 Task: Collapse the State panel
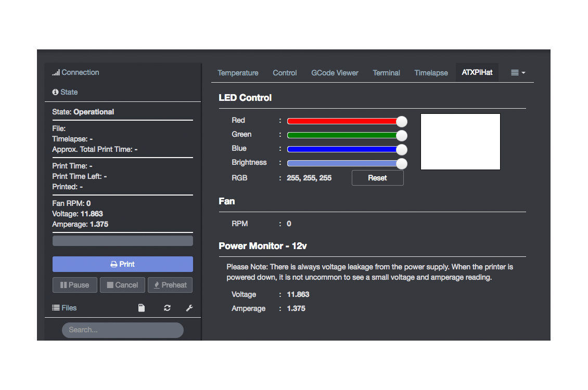69,92
